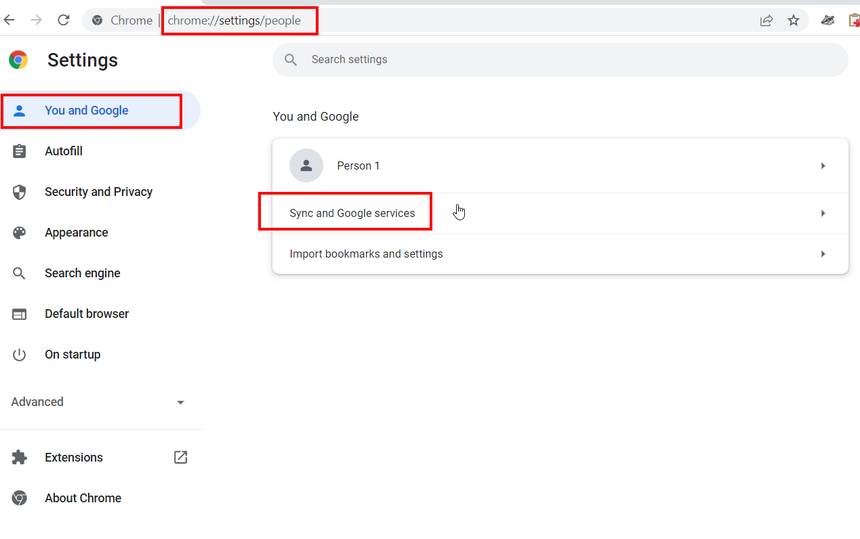Click the clipboard extension icon in toolbar
The image size is (860, 539).
pos(853,20)
